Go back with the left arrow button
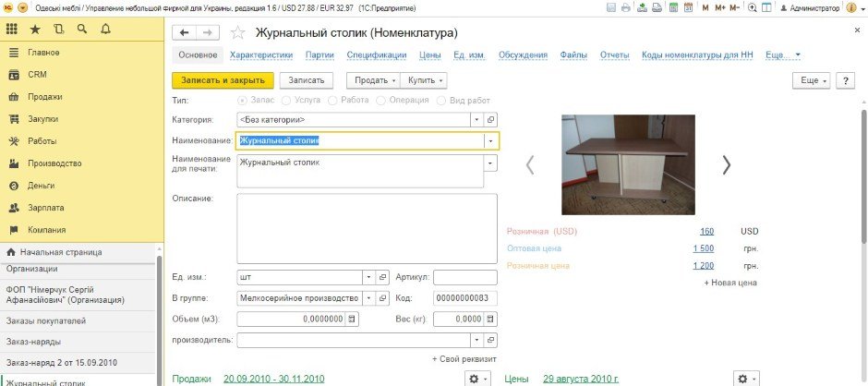The image size is (868, 386). 185,32
